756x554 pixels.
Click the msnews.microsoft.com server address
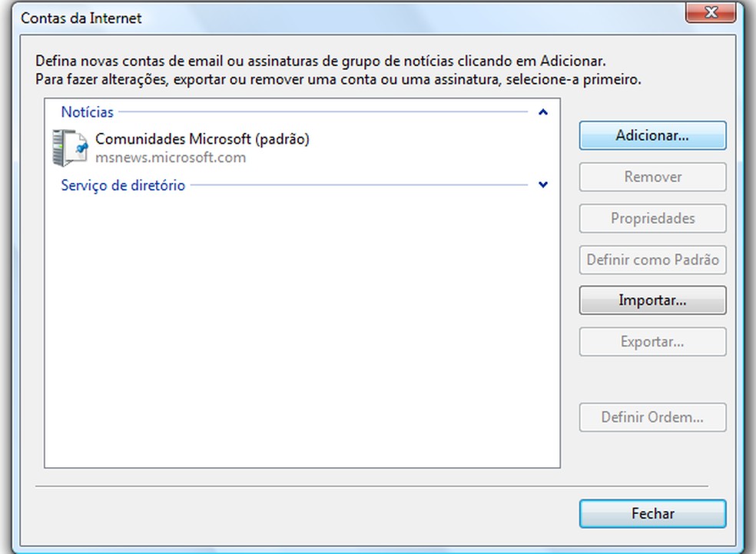(171, 158)
